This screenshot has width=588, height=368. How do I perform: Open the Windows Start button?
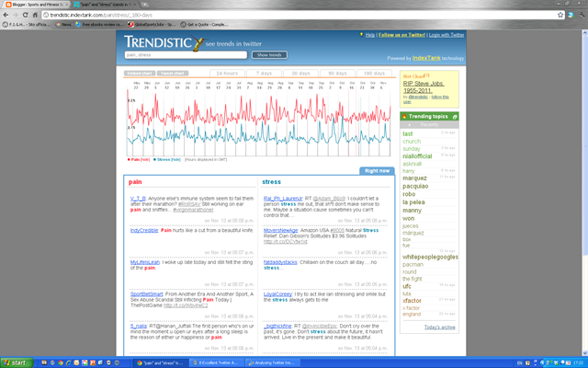17,362
